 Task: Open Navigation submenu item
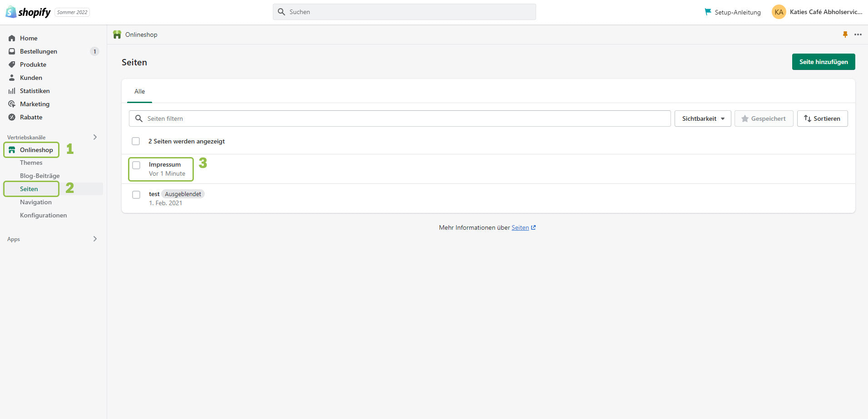(36, 202)
